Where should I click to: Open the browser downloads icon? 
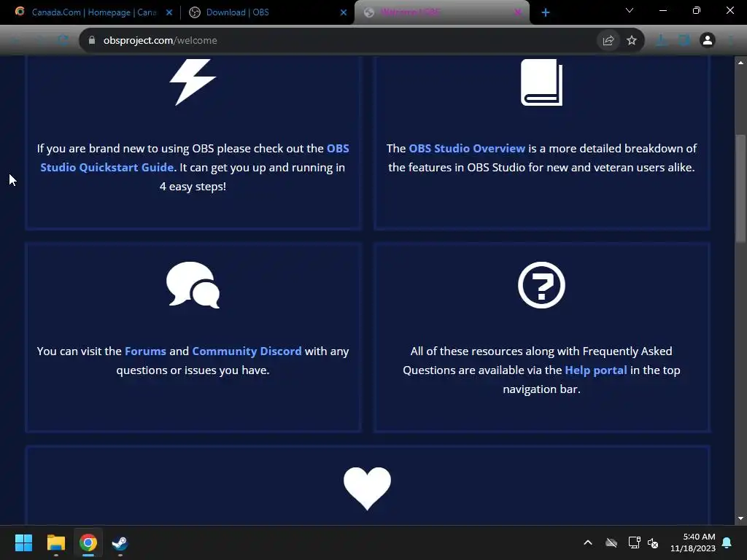[661, 41]
